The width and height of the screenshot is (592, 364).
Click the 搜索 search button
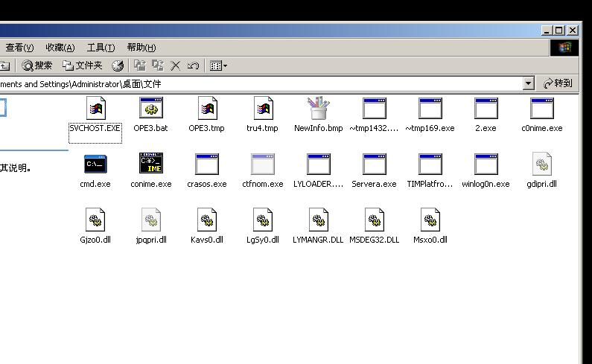37,66
